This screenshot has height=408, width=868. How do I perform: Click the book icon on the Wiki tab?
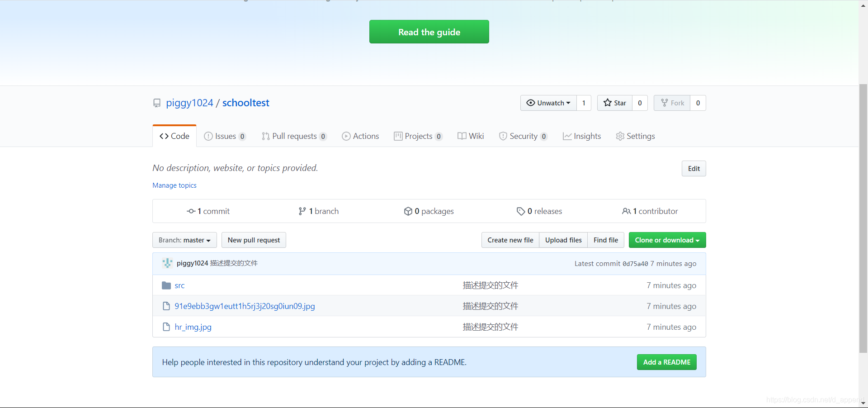(x=462, y=136)
